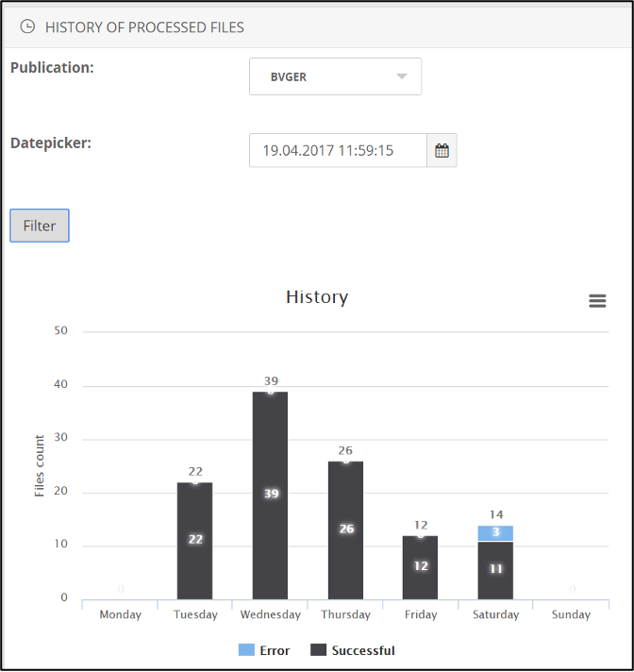This screenshot has height=672, width=634.
Task: Click the clock icon beside the panel title
Action: click(x=28, y=26)
